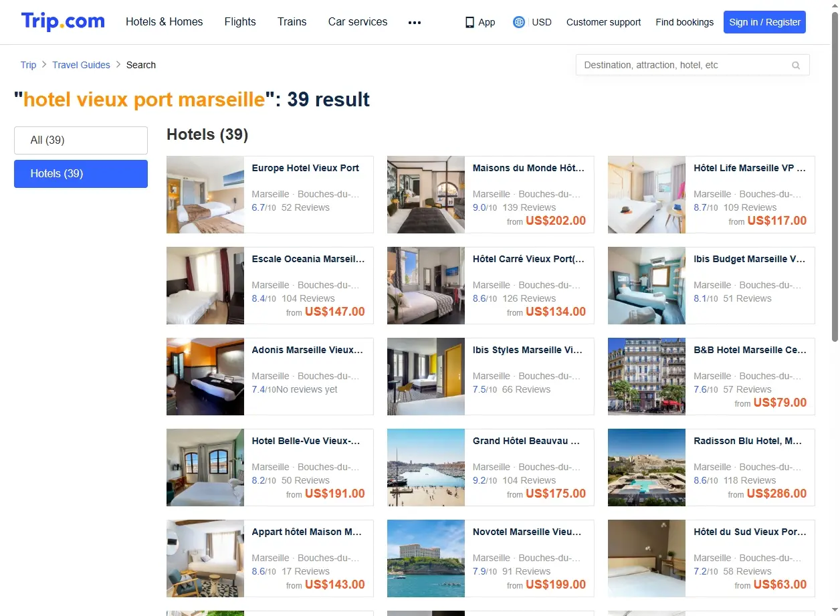Click the US$202.00 price
This screenshot has width=840, height=616.
pyautogui.click(x=556, y=221)
